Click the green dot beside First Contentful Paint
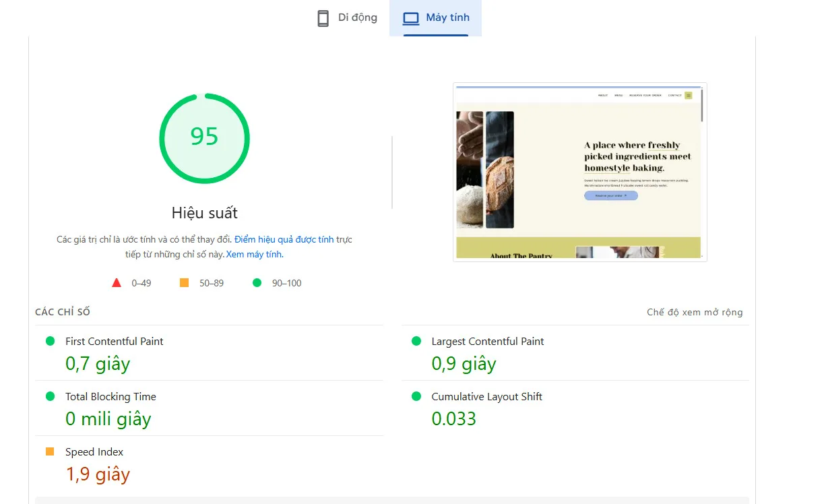This screenshot has height=504, width=826. point(49,341)
